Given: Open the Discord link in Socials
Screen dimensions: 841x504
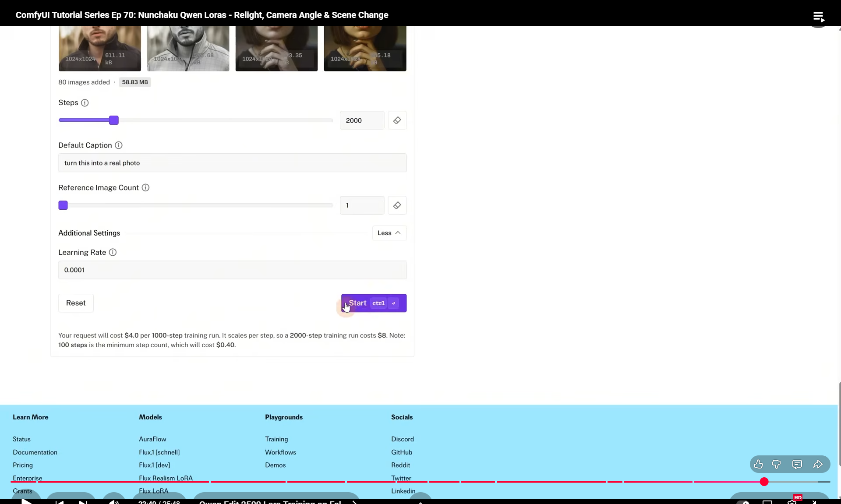Looking at the screenshot, I should click(x=402, y=439).
